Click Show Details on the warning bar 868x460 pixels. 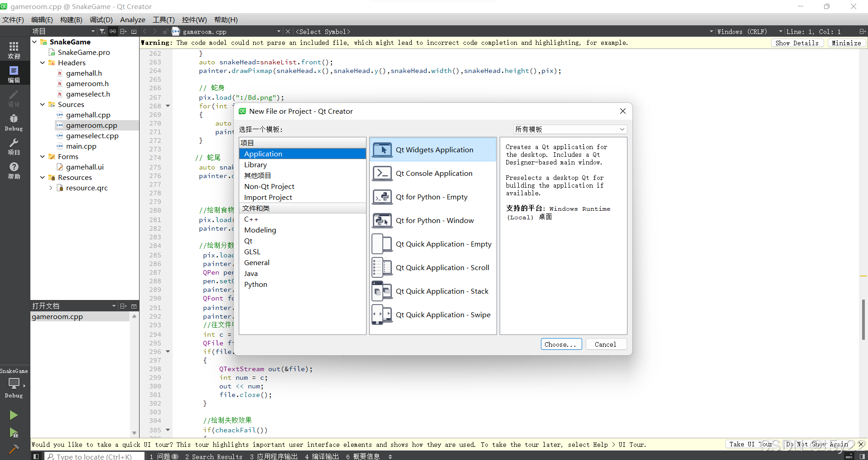(797, 43)
